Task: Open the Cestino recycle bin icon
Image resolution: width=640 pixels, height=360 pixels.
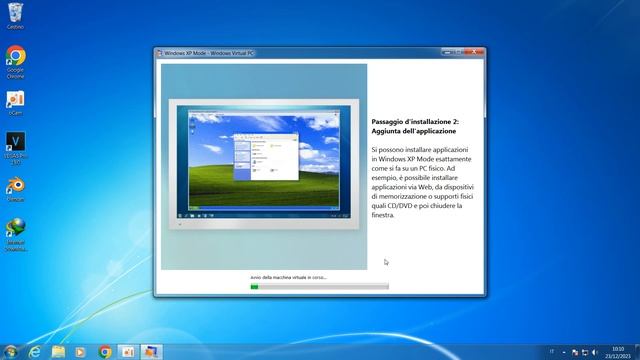Action: pos(15,16)
